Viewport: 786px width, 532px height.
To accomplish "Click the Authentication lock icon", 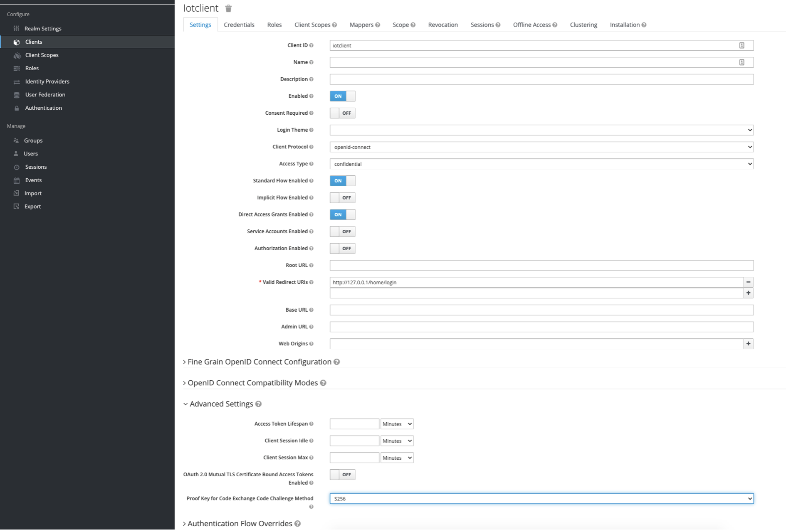I will (x=17, y=108).
